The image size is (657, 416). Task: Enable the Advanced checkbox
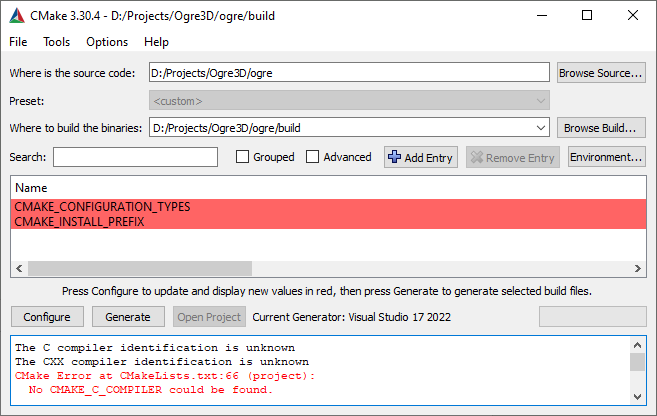pyautogui.click(x=312, y=157)
